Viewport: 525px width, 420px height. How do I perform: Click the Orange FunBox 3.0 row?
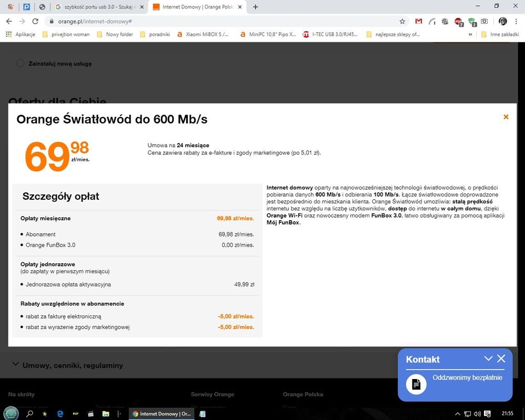(137, 245)
